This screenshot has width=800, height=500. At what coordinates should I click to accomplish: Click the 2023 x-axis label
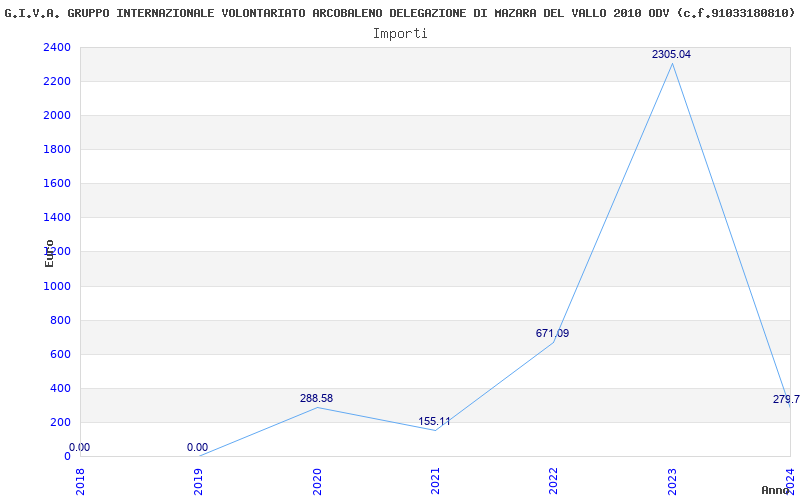[672, 482]
